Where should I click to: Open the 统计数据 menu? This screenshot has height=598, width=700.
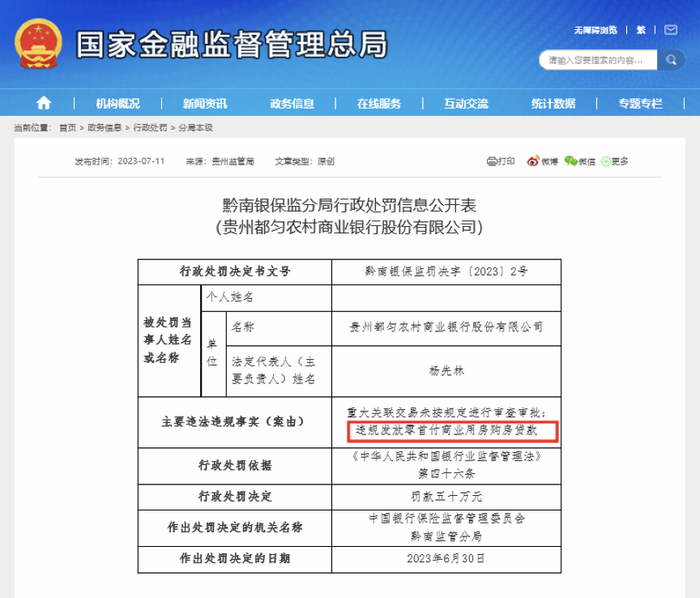tap(553, 104)
